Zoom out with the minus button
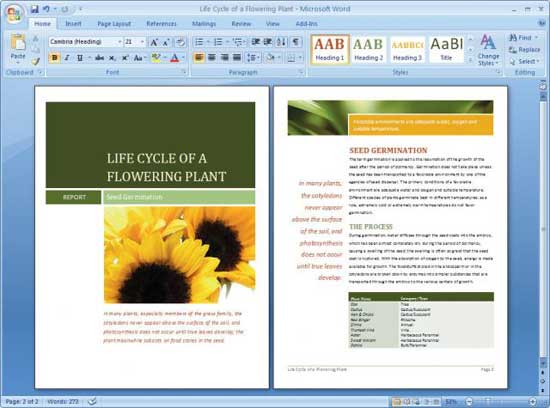Screen dimensions: 550x408 coord(469,401)
